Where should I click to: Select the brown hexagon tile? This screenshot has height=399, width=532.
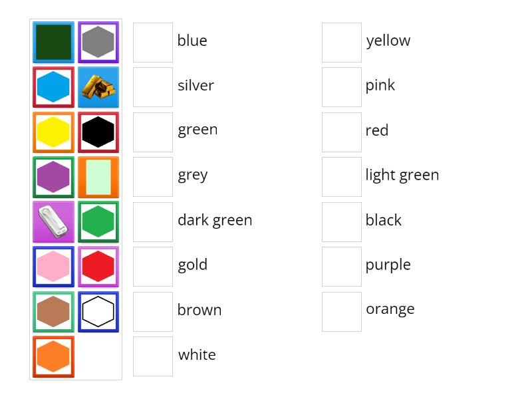click(x=53, y=311)
